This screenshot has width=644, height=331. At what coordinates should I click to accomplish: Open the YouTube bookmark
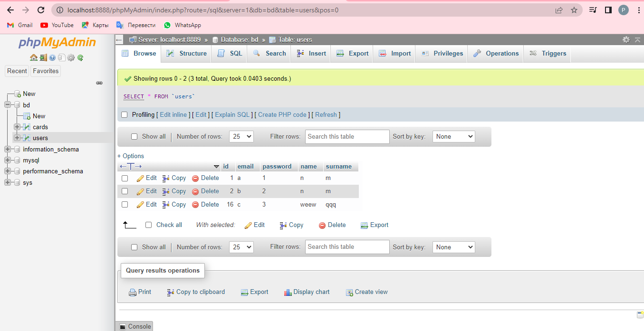point(57,25)
